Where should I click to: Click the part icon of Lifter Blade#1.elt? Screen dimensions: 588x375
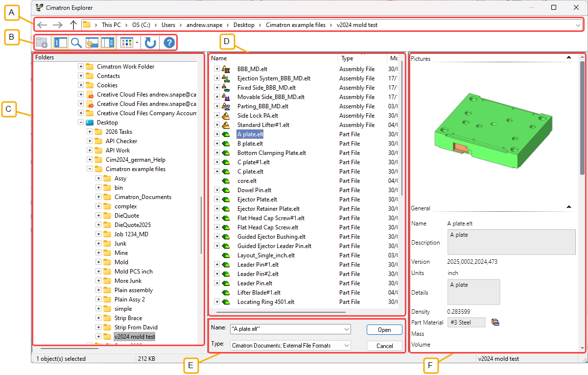pyautogui.click(x=226, y=293)
